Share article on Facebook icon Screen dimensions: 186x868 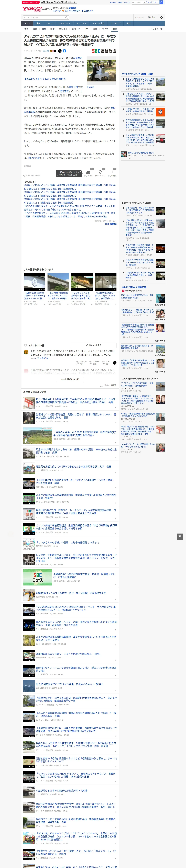pos(64,51)
